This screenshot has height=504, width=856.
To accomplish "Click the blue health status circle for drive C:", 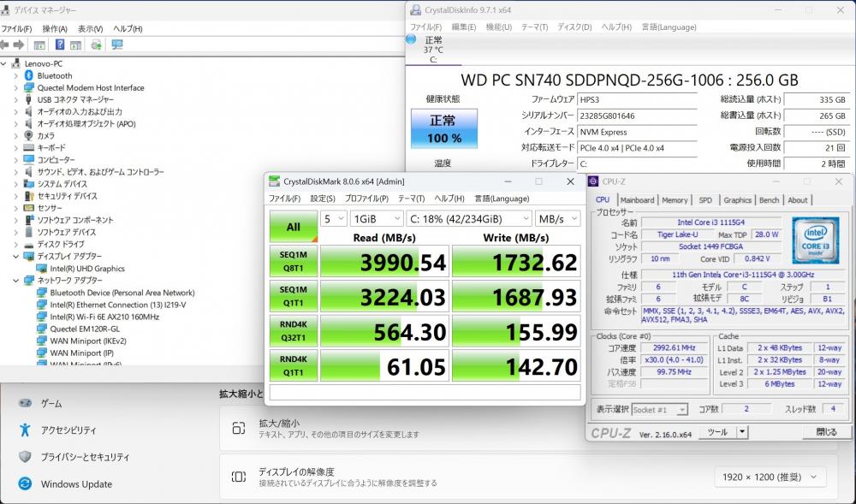I will click(412, 39).
